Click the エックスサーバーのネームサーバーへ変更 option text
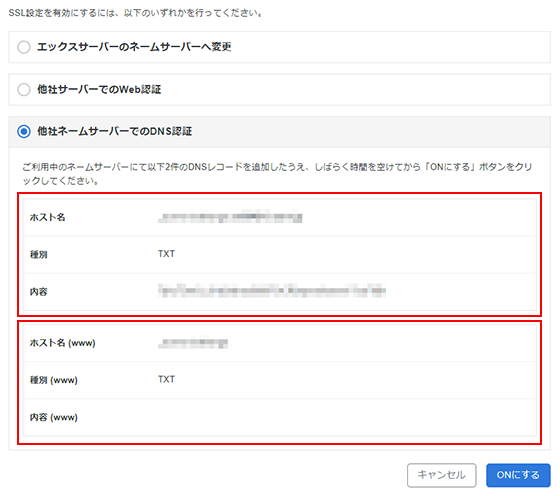 [134, 47]
